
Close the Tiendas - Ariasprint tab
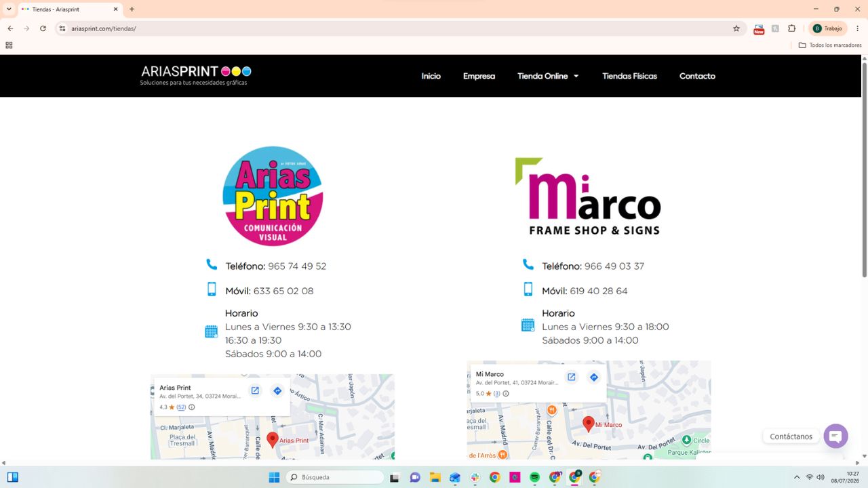pos(116,9)
